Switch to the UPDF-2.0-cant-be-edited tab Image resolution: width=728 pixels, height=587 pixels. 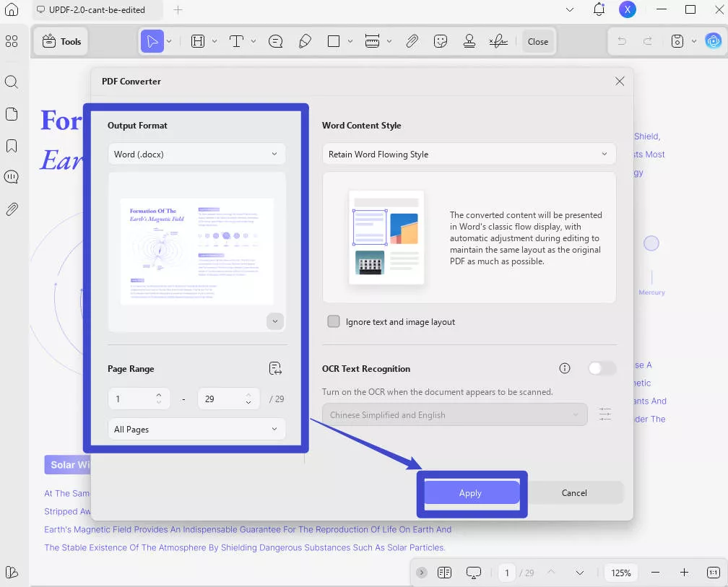[94, 10]
